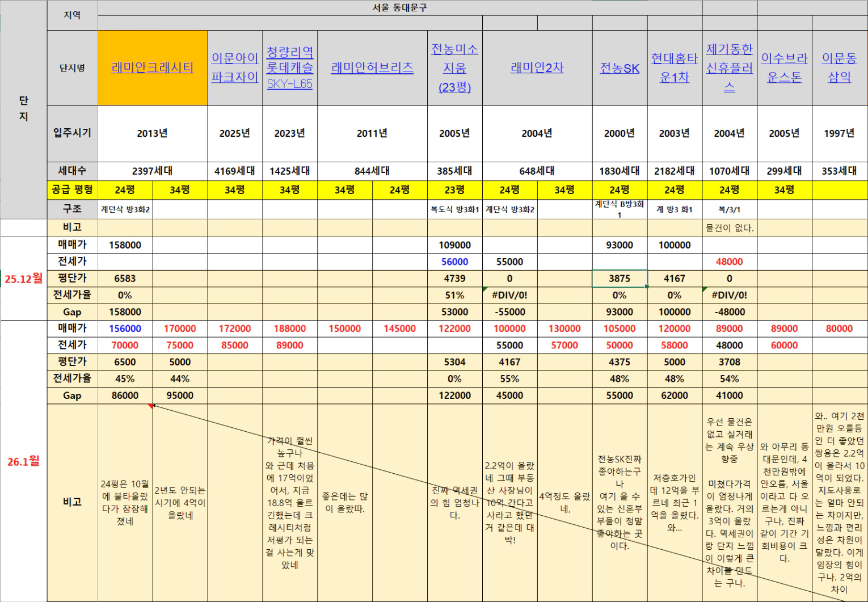Click the 2025년 move-in year cell
The width and height of the screenshot is (868, 602).
[235, 133]
